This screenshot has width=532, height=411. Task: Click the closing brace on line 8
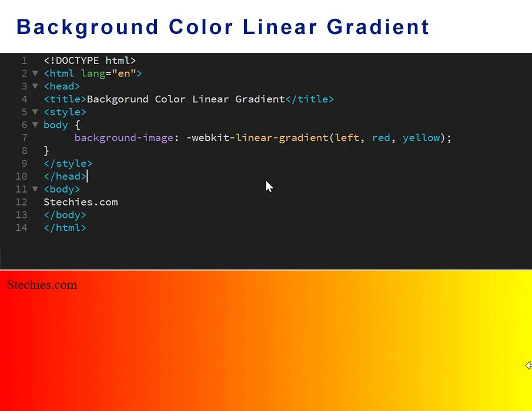pos(46,151)
